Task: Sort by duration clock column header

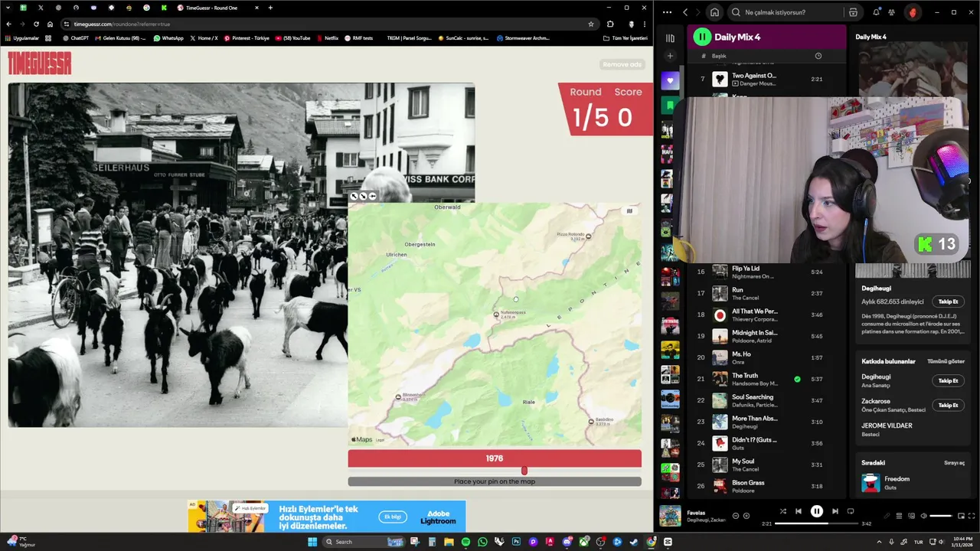Action: tap(818, 56)
